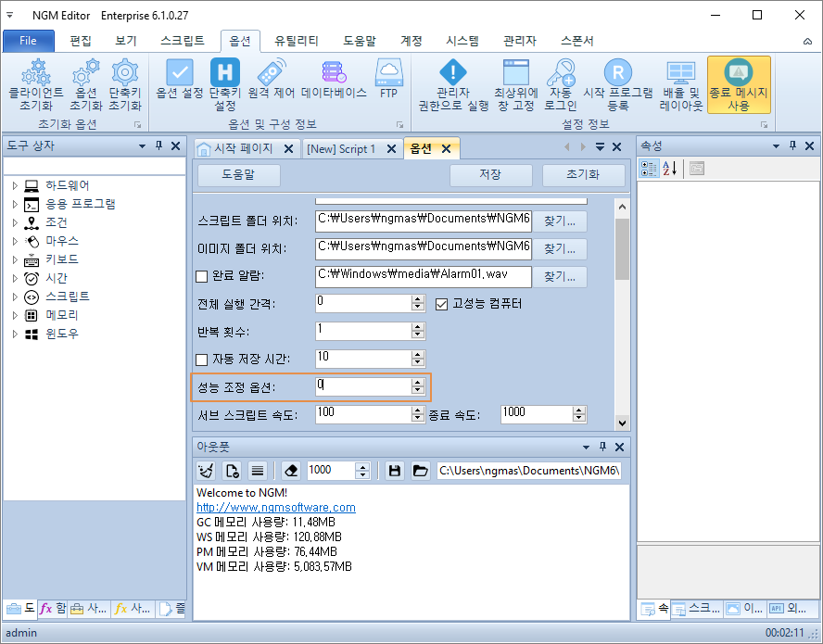The height and width of the screenshot is (644, 823).
Task: Open the File menu
Action: click(29, 41)
